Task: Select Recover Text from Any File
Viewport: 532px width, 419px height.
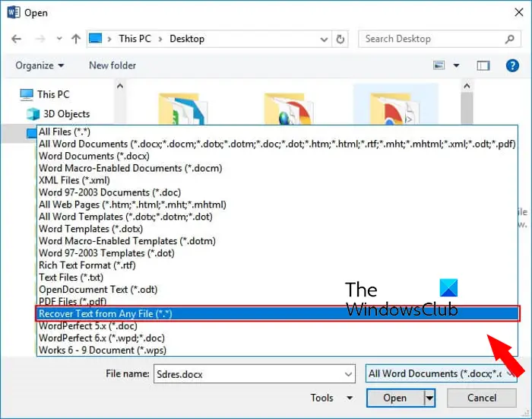Action: tap(277, 314)
